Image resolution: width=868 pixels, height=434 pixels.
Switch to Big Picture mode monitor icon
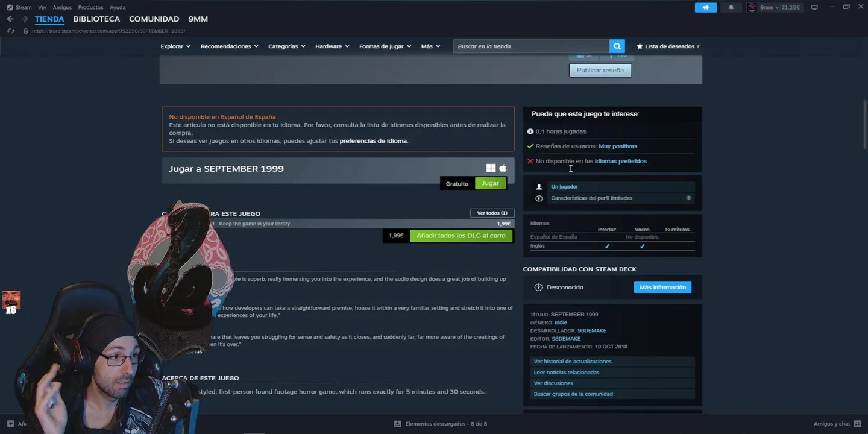click(814, 7)
